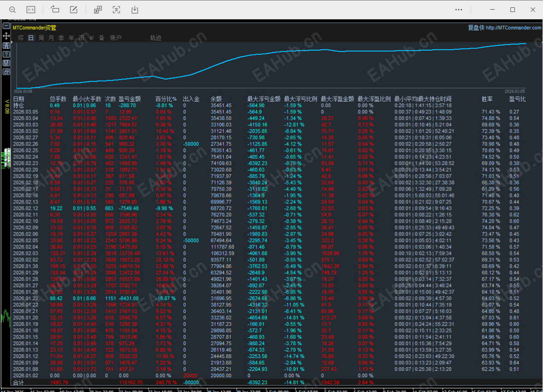Click the -6392.23 drawdown in the 2026.02.23 row
The width and height of the screenshot is (543, 392).
click(x=257, y=163)
